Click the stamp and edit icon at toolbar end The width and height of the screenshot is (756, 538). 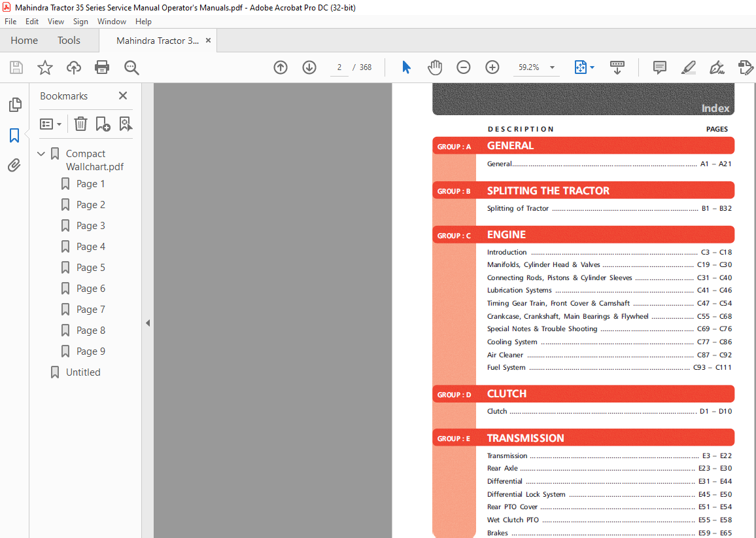pyautogui.click(x=746, y=67)
